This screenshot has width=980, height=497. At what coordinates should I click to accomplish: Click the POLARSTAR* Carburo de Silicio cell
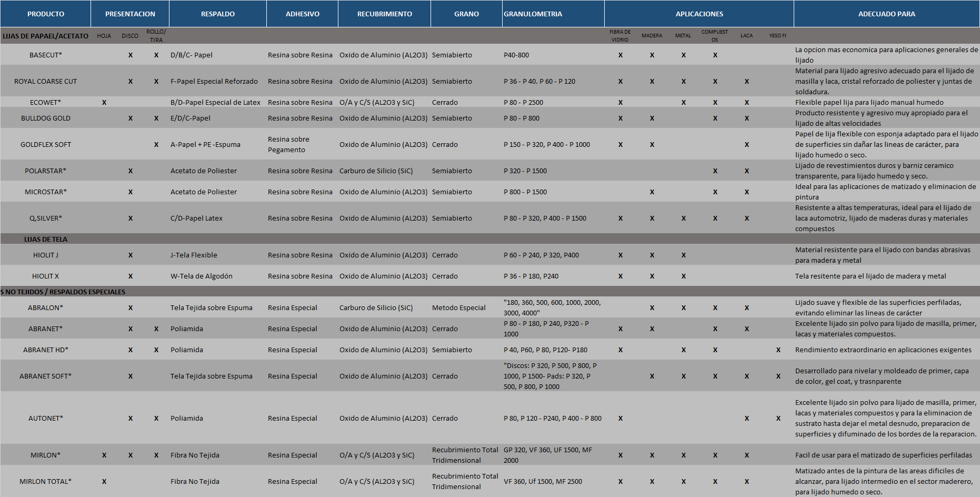click(x=376, y=171)
